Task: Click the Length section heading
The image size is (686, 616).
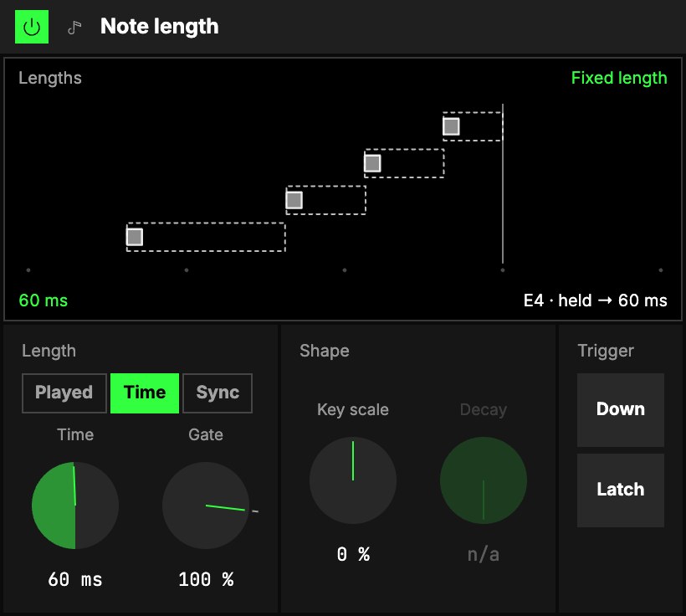Action: click(x=49, y=352)
